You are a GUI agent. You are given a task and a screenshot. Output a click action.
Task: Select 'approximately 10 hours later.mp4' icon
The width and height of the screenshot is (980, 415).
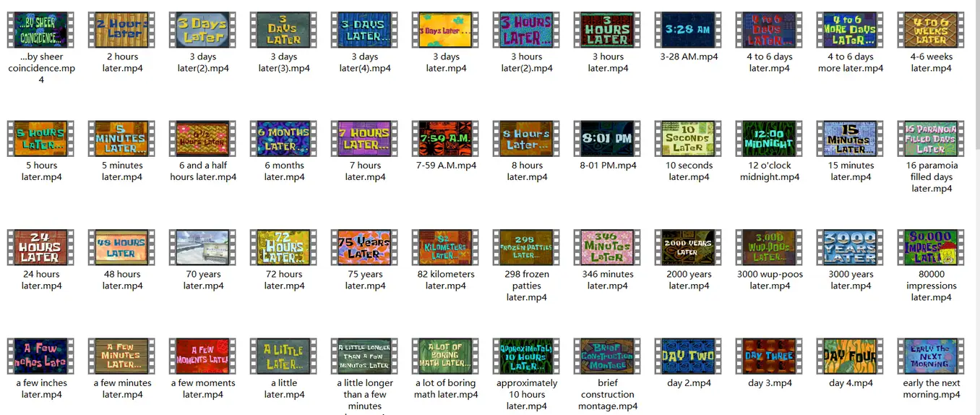527,356
